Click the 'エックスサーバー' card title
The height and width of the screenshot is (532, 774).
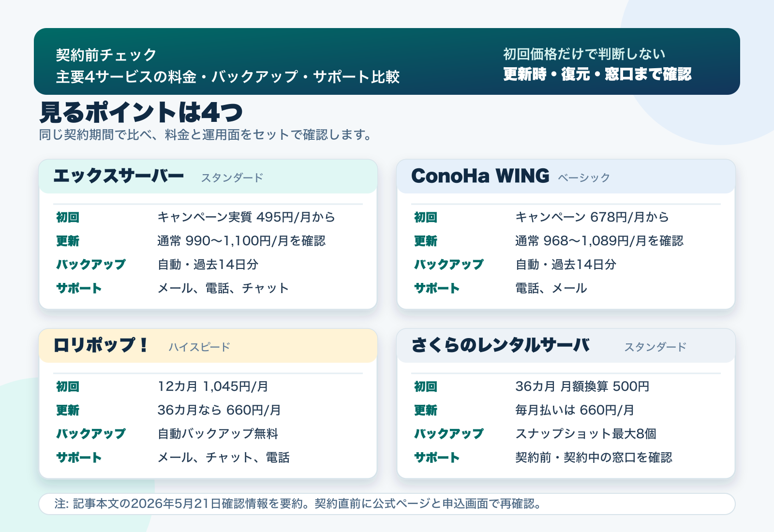[119, 176]
